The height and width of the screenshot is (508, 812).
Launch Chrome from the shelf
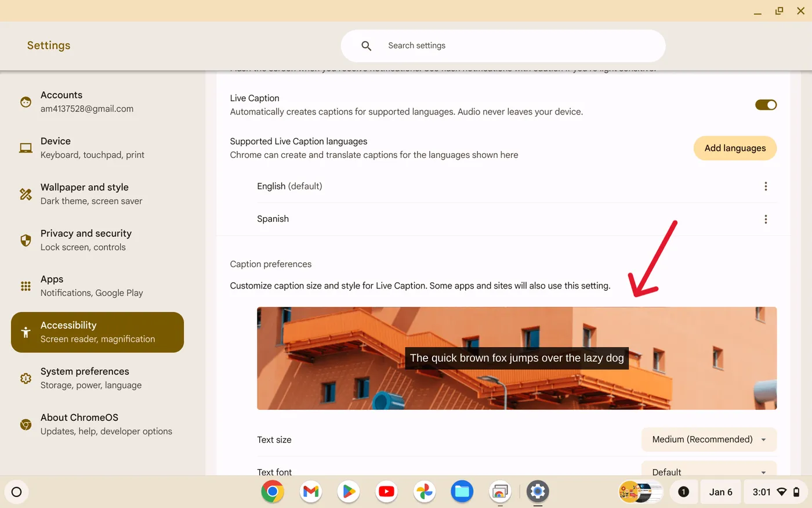pos(273,492)
